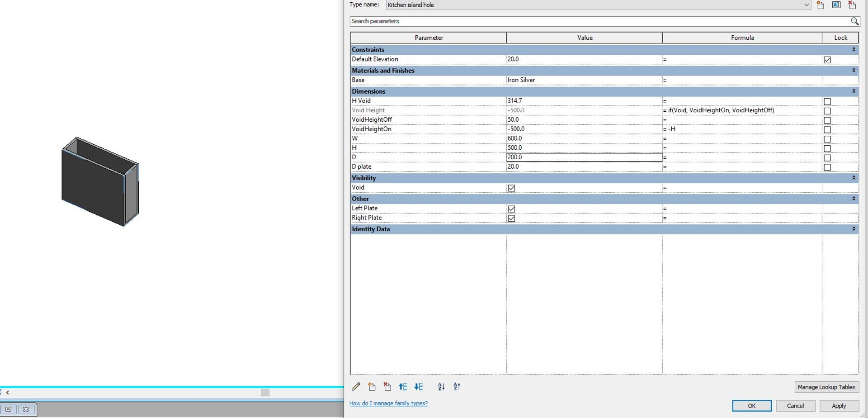
Task: Collapse the Constraints group
Action: point(854,49)
